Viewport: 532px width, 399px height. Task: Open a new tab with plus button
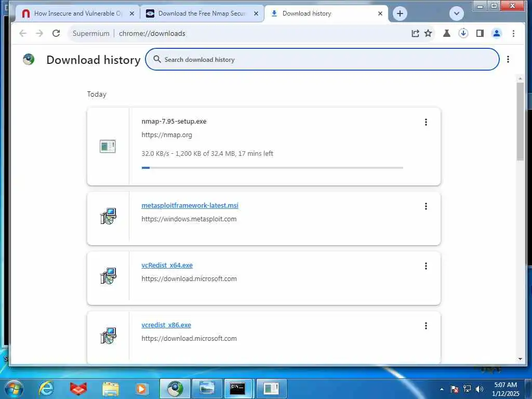click(400, 14)
